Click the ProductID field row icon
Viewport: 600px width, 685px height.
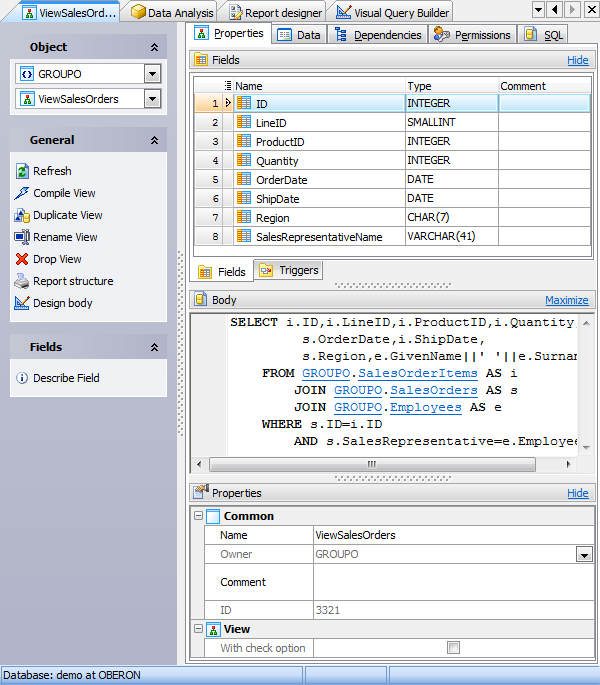click(244, 142)
